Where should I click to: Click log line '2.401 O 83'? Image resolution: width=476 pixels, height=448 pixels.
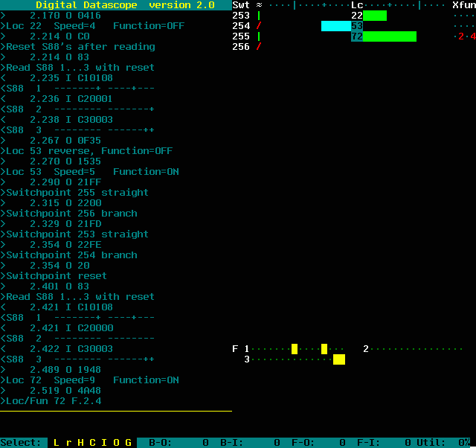click(x=45, y=287)
